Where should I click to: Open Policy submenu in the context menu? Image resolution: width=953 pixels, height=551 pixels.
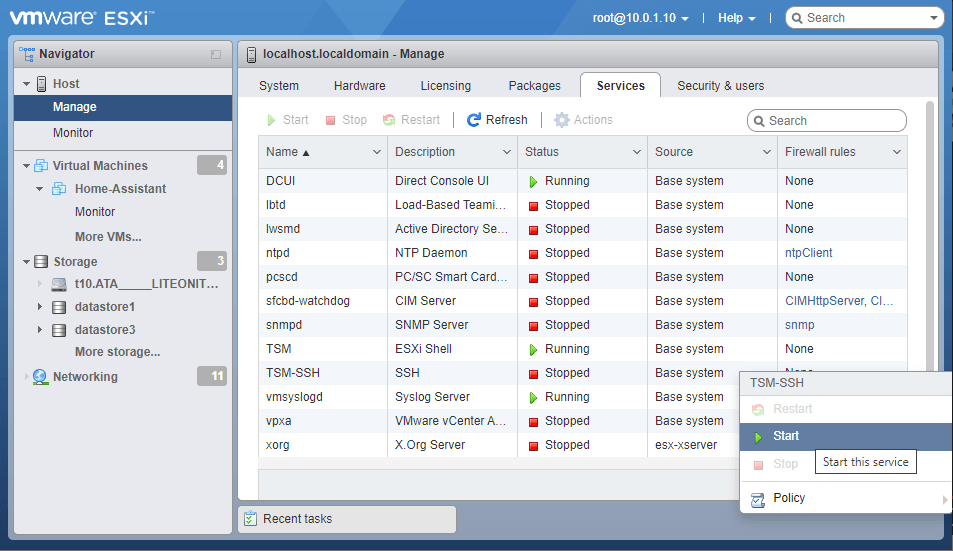845,498
